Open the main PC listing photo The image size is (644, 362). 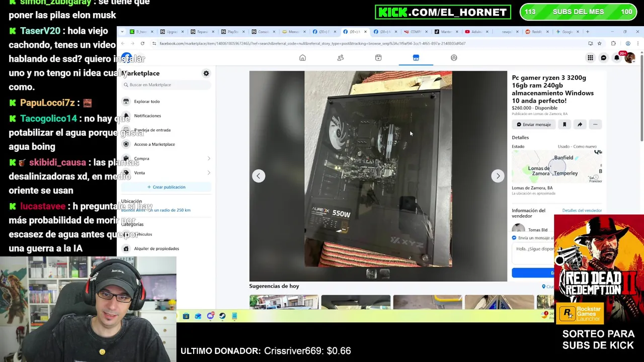click(378, 168)
